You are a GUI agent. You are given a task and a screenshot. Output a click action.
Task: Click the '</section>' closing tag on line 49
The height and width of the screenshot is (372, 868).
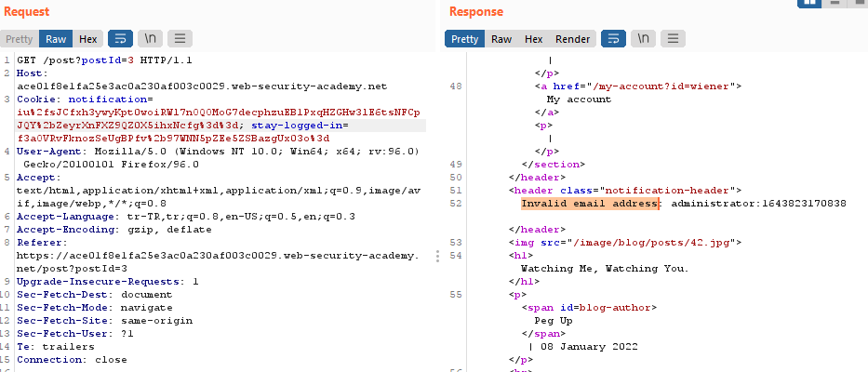click(x=554, y=165)
